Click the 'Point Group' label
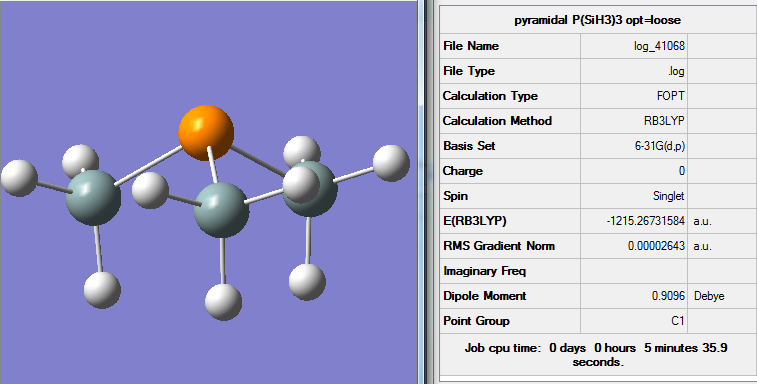 (476, 321)
